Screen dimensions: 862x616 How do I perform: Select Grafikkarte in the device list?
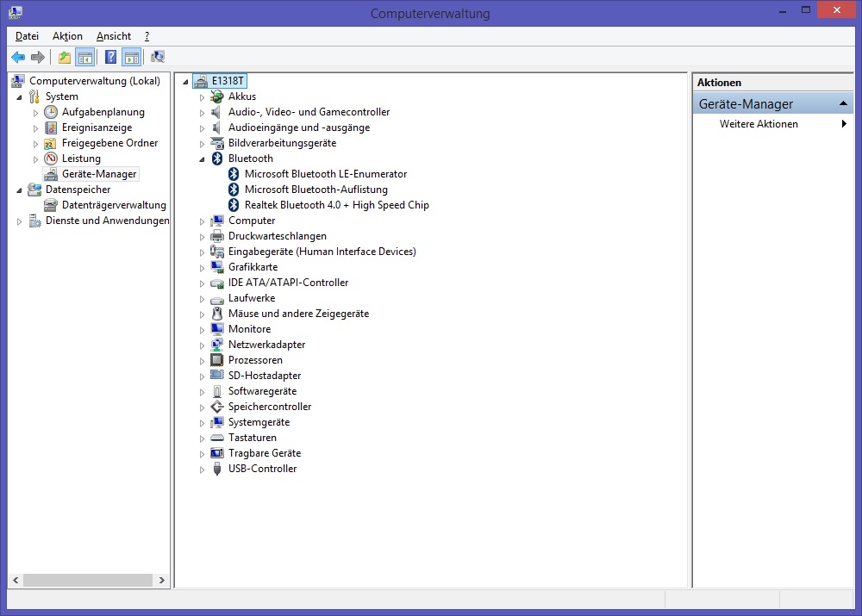(253, 267)
